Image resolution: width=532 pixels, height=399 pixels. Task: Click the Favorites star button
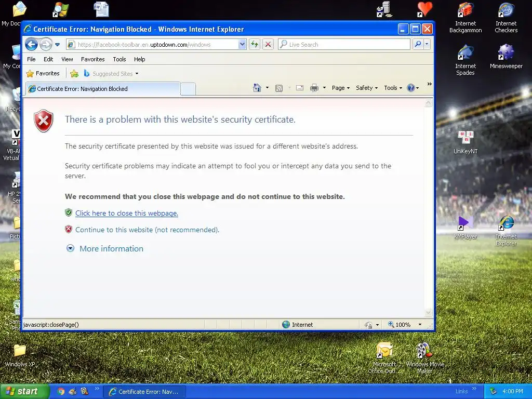[43, 73]
